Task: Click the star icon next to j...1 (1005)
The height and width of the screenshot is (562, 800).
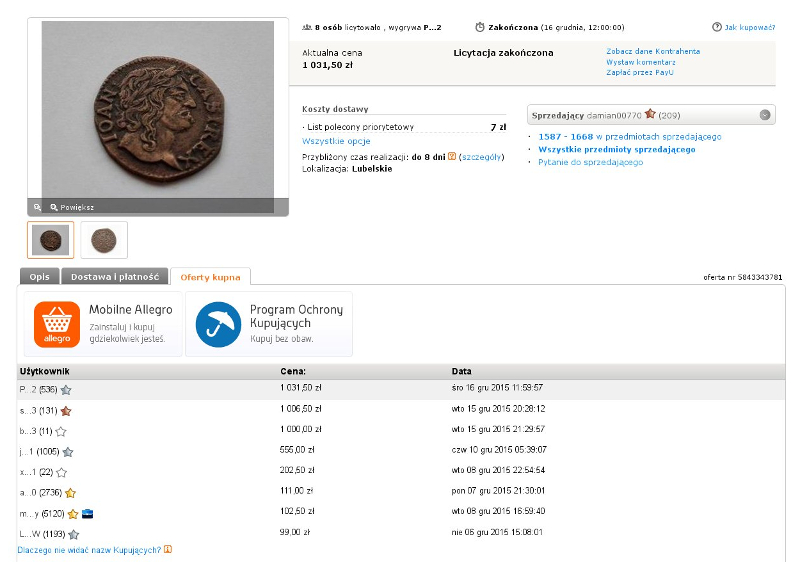Action: pyautogui.click(x=68, y=452)
